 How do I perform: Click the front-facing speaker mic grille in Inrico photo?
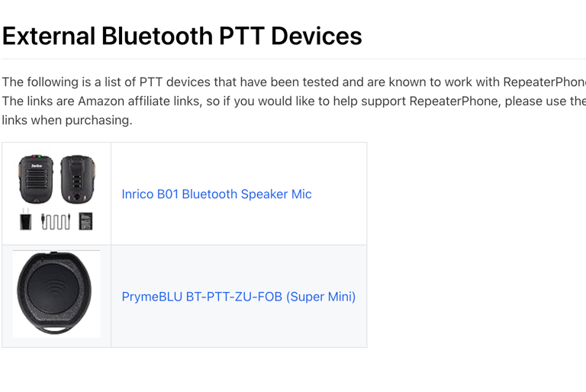pyautogui.click(x=36, y=179)
